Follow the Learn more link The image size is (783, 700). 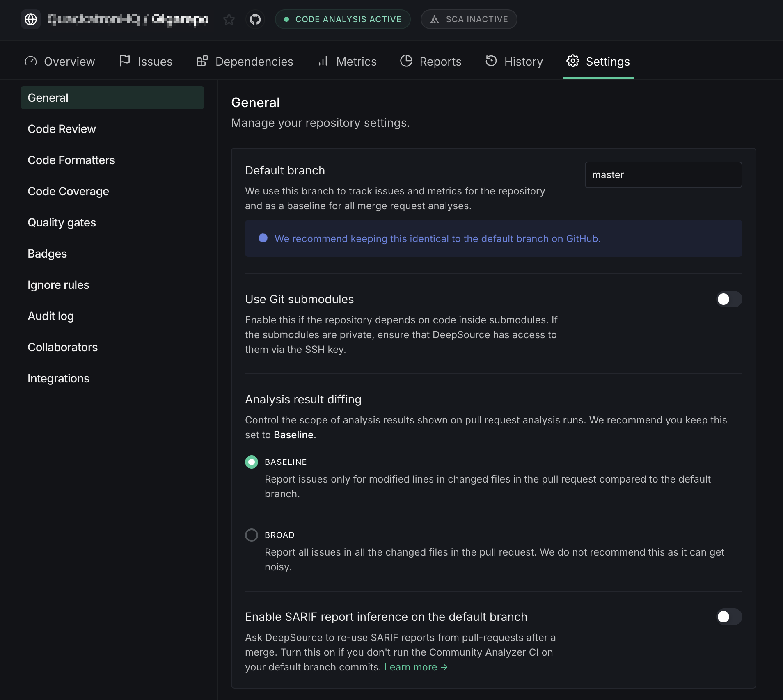pyautogui.click(x=415, y=667)
